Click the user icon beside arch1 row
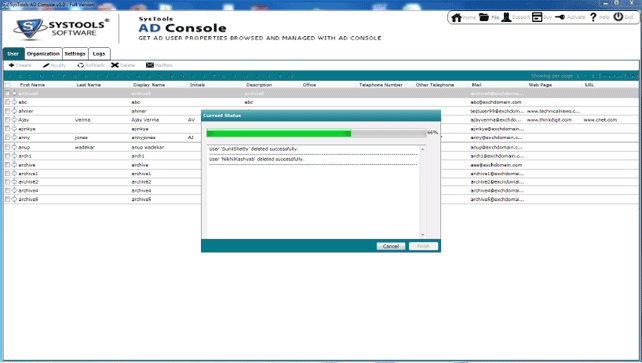This screenshot has height=363, width=642. tap(14, 156)
